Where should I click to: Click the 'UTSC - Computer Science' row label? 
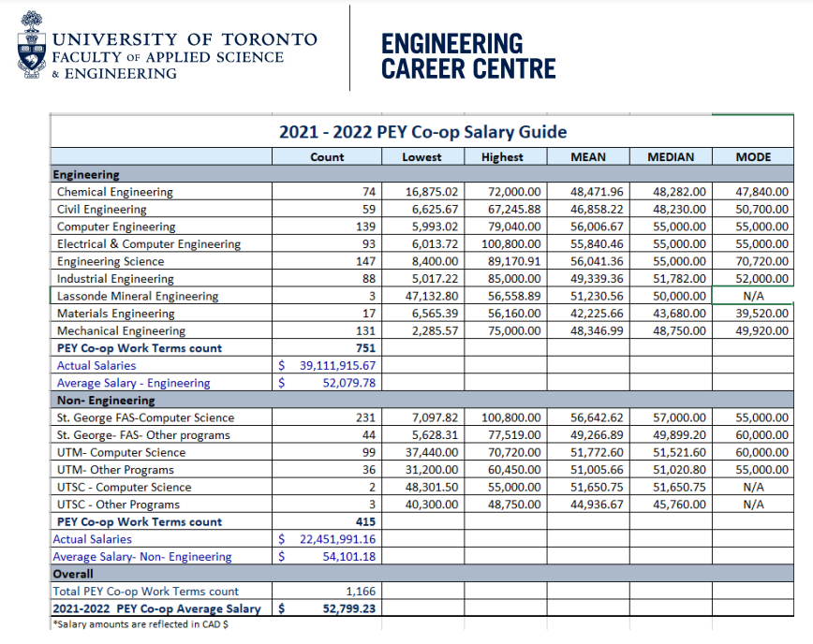pos(124,487)
